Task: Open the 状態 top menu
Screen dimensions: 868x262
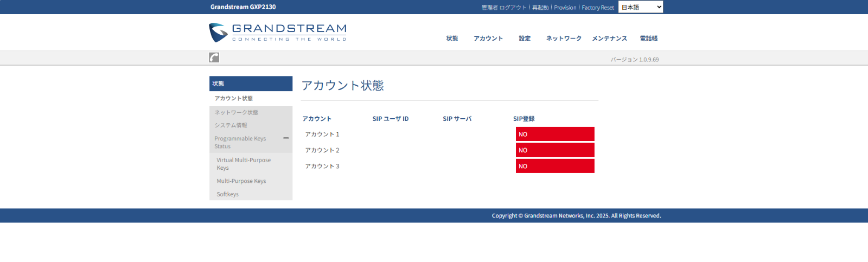Action: 452,39
